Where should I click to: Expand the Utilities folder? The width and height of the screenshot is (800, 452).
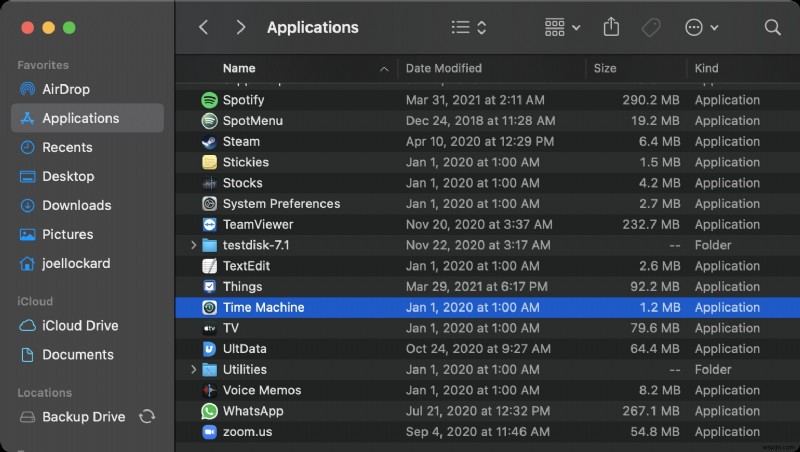(193, 369)
